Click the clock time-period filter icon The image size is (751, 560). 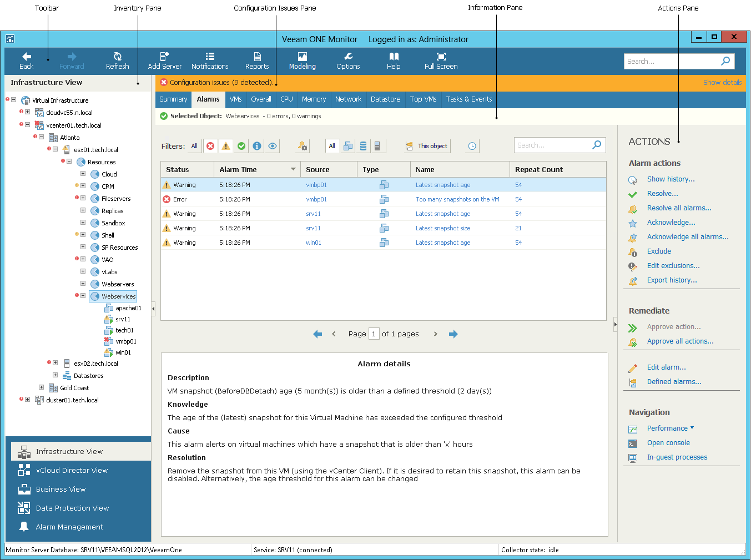(472, 146)
